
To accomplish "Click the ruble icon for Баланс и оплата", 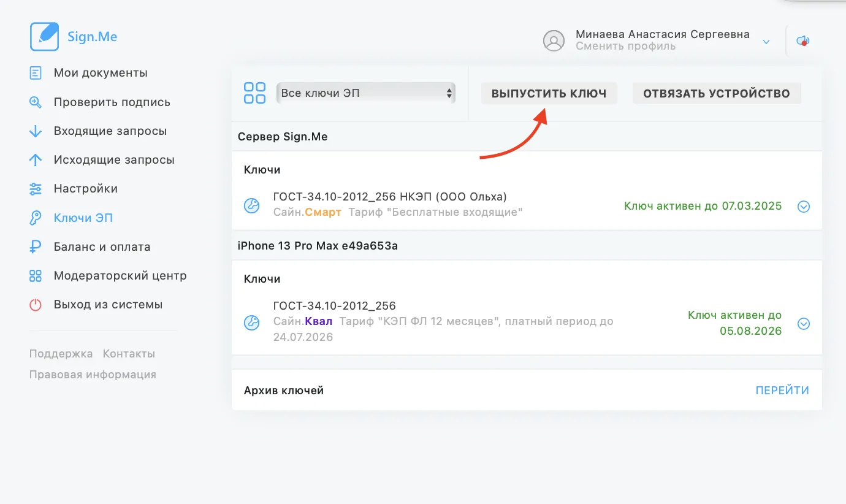I will point(36,247).
